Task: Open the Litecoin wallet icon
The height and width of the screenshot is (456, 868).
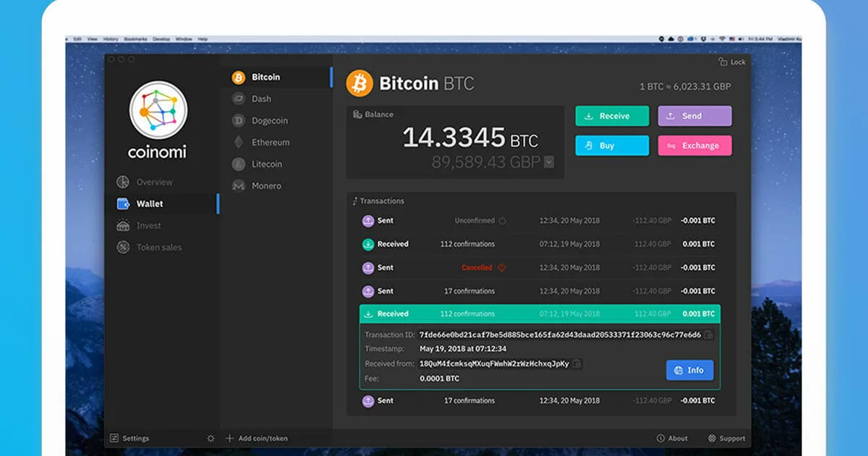Action: click(239, 164)
